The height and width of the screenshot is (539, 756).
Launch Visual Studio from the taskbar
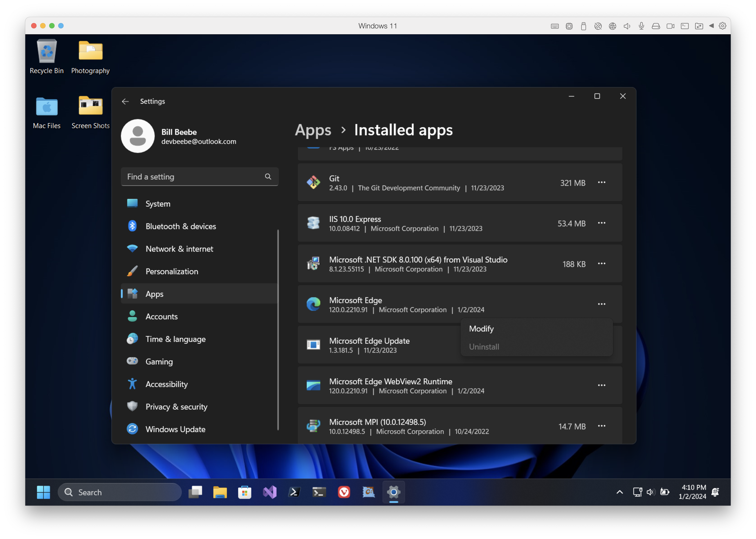click(270, 493)
